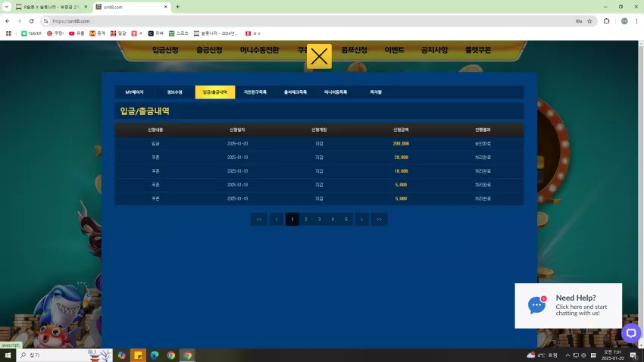Open Chrome three-dot menu
This screenshot has width=644, height=362.
[636, 21]
